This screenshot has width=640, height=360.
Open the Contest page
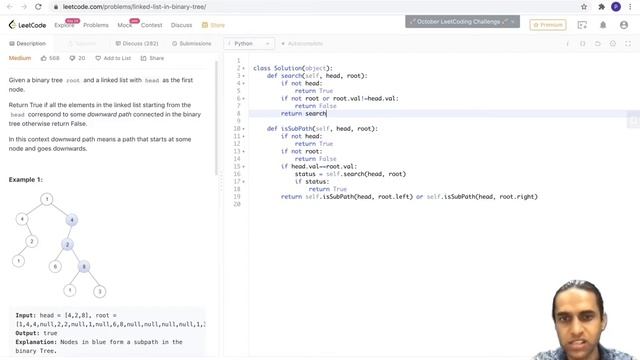[151, 25]
